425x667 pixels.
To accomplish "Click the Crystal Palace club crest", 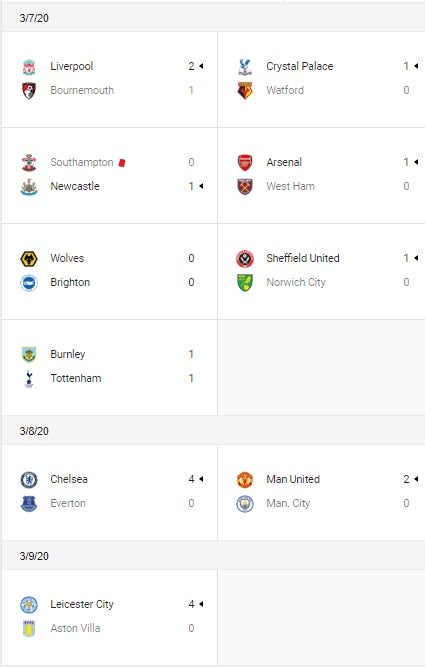I will 245,67.
